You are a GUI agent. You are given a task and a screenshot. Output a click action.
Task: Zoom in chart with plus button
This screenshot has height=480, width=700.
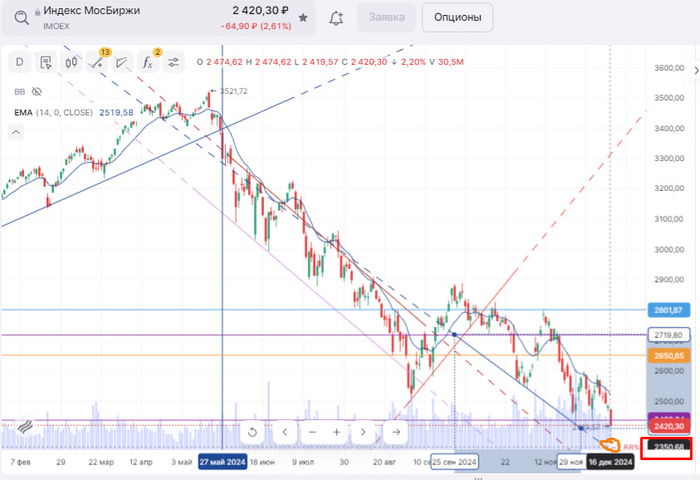[x=337, y=432]
